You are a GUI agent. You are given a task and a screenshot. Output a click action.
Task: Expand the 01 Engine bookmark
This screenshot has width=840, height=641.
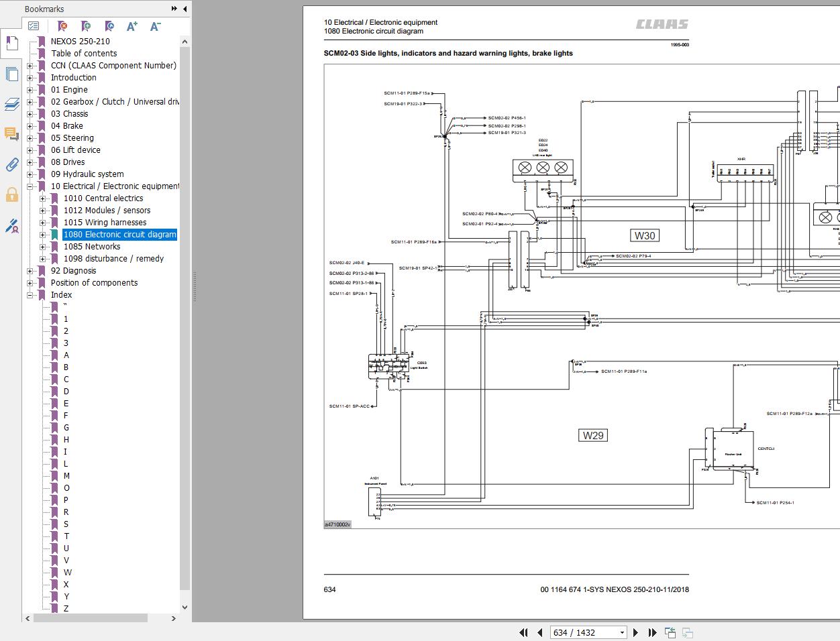30,90
